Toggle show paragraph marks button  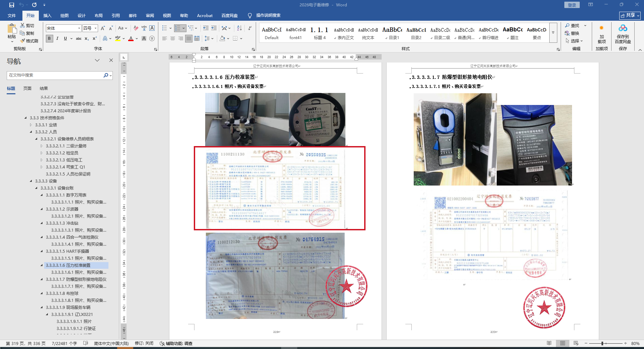click(250, 28)
